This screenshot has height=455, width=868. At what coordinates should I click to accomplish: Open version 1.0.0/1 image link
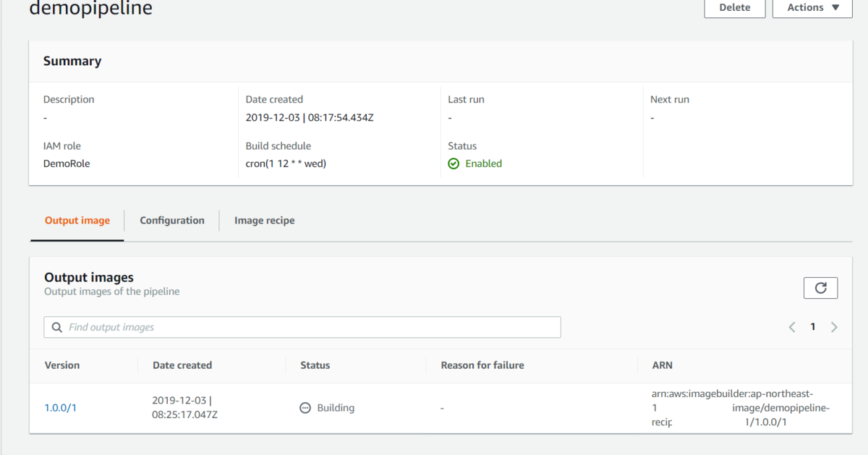pos(61,408)
